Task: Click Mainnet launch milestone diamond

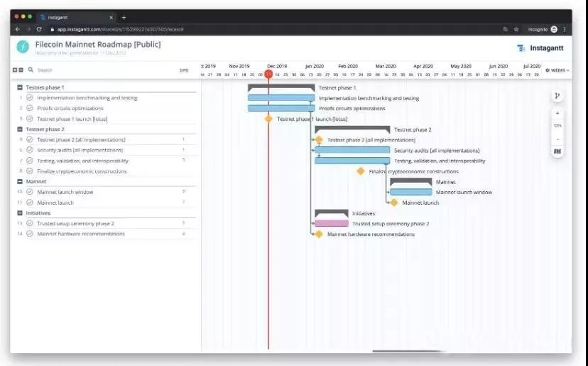Action: pos(394,203)
